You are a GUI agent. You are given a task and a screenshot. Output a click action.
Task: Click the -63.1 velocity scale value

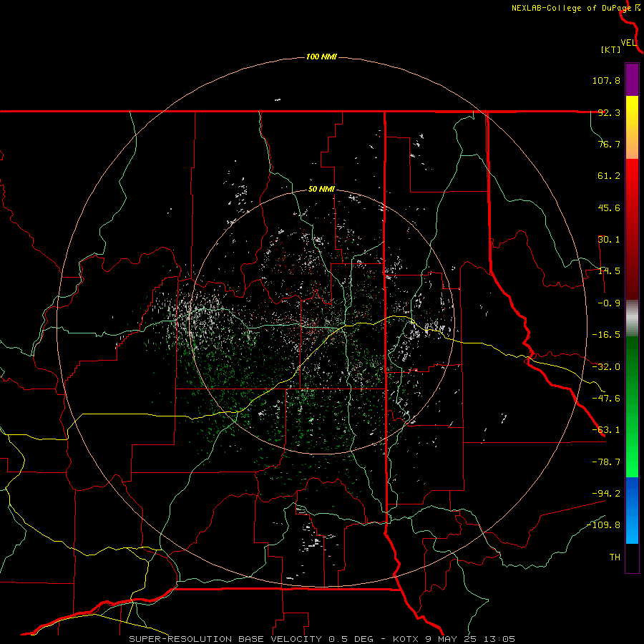pyautogui.click(x=606, y=430)
